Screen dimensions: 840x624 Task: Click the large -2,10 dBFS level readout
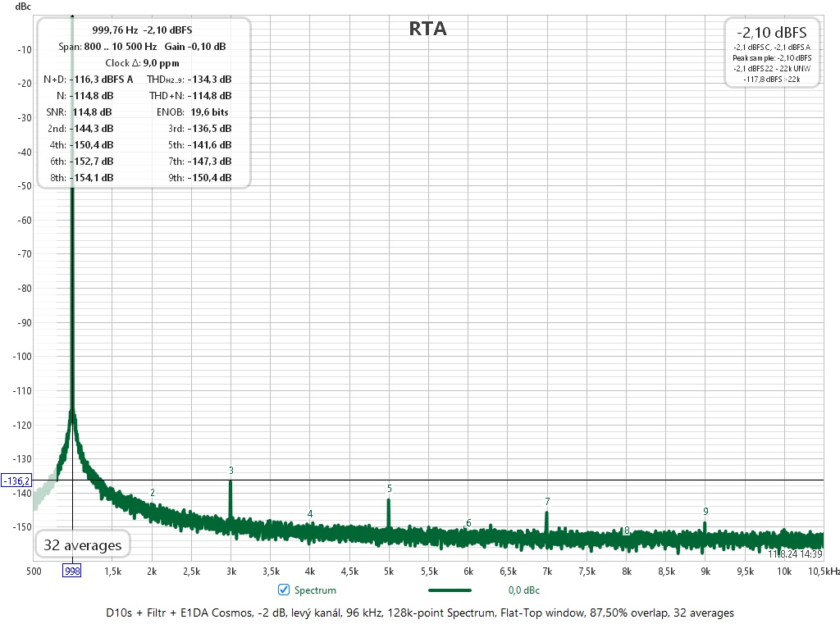771,32
